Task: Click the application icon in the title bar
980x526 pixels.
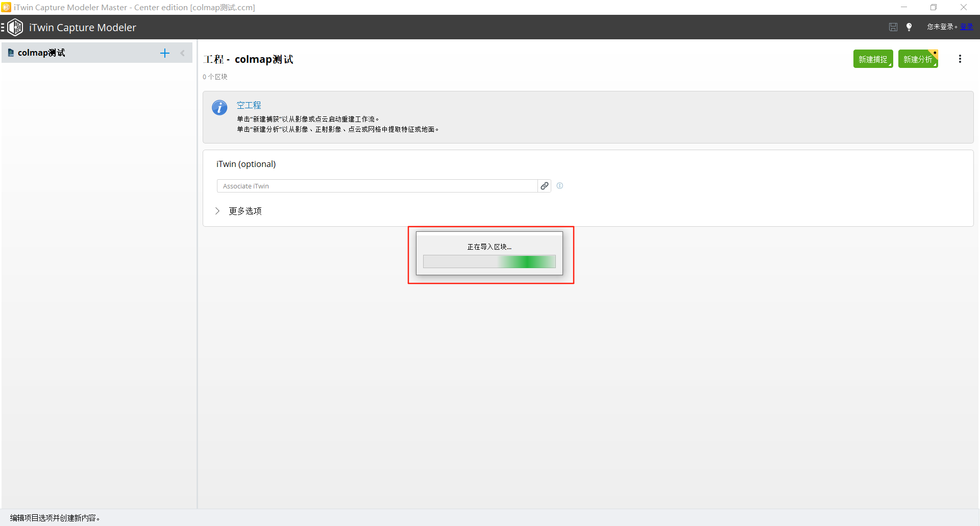Action: 6,7
